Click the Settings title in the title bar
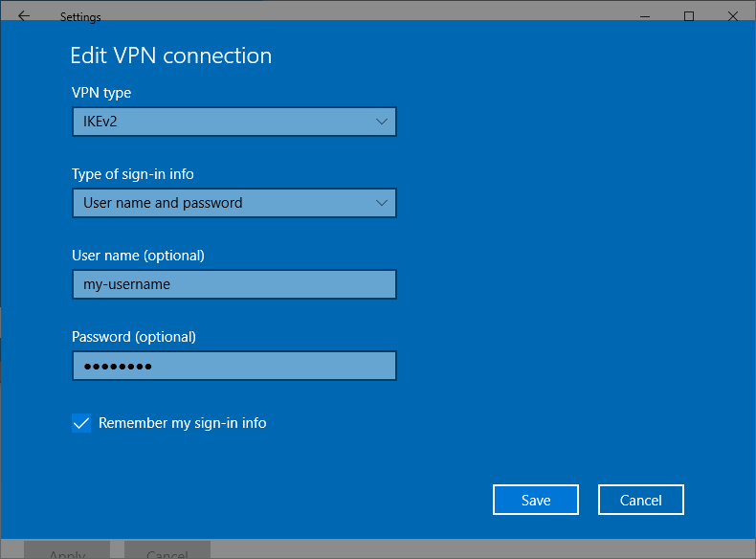 pos(80,17)
